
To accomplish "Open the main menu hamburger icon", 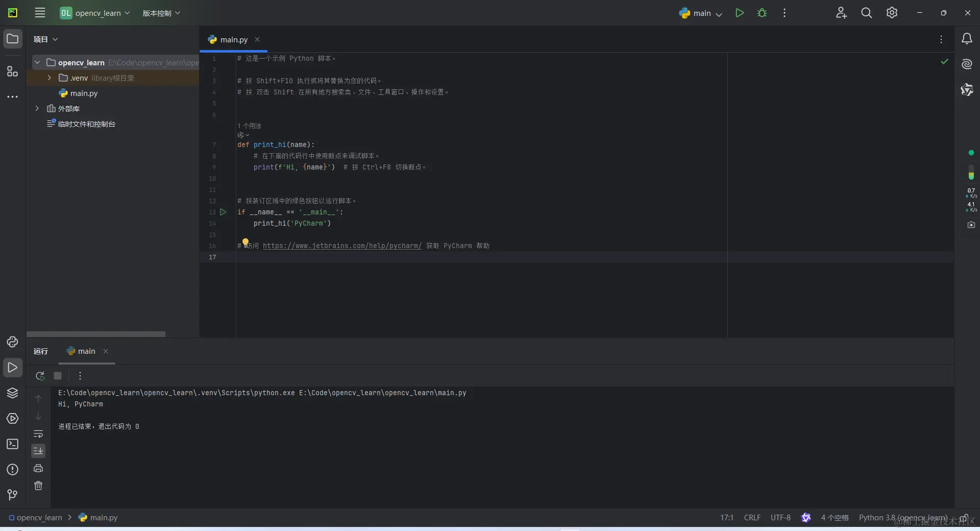I will point(40,13).
